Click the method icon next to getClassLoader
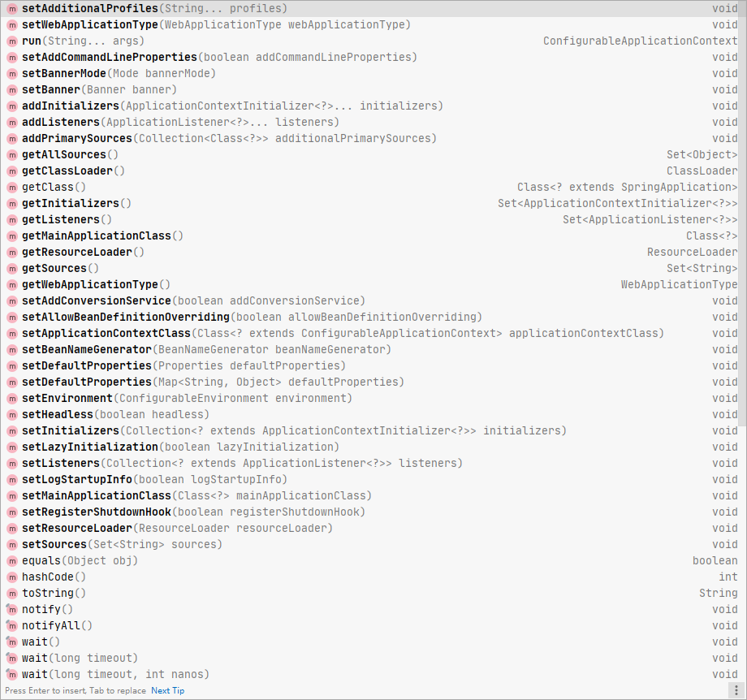The height and width of the screenshot is (700, 747). (x=11, y=171)
